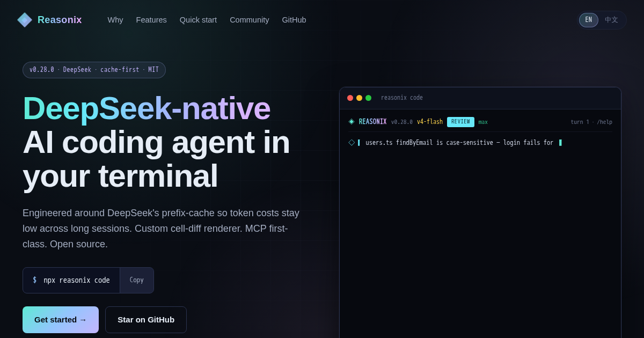Viewport: 644px width, 338px height.
Task: Go to Quick start section
Action: click(x=198, y=20)
